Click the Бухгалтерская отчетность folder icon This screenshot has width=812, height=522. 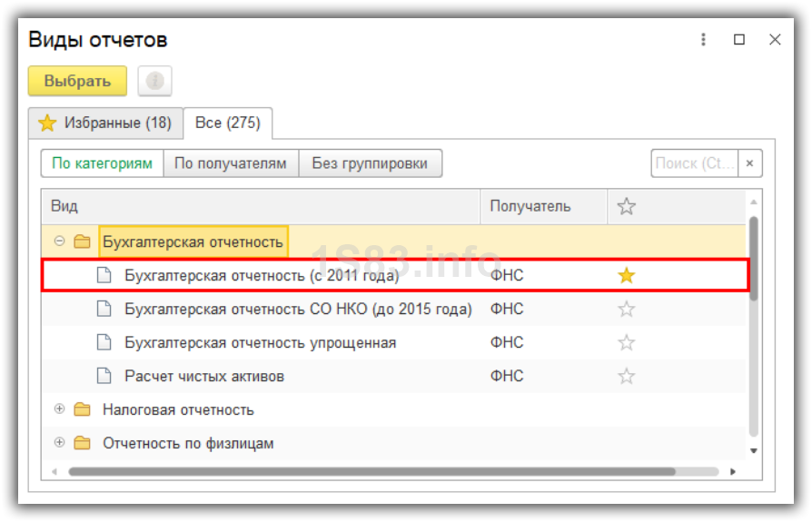tap(83, 241)
